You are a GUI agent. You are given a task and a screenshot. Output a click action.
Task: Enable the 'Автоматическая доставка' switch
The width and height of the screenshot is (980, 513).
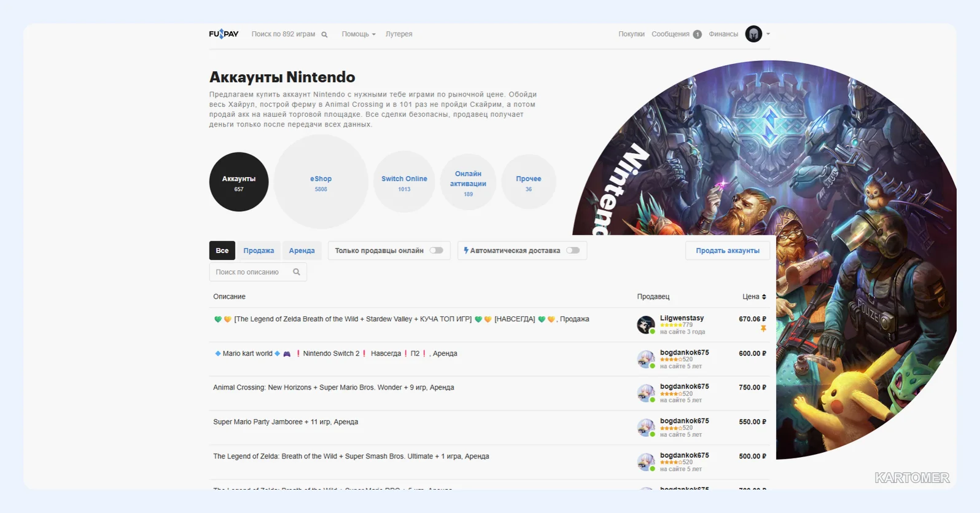click(573, 251)
